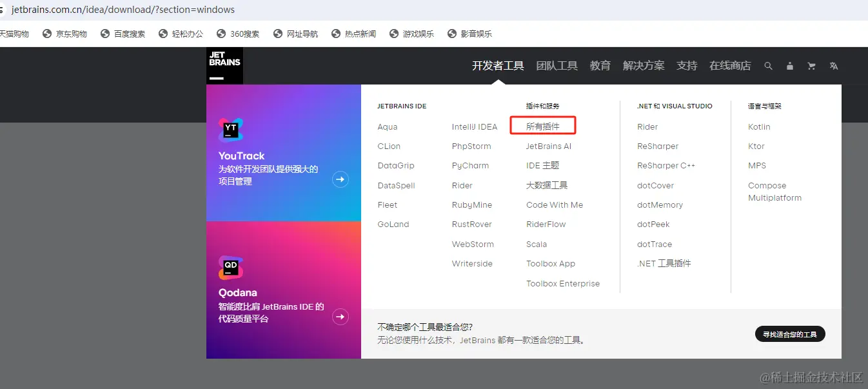This screenshot has width=868, height=389.
Task: Open the RubyMine link
Action: pos(472,205)
